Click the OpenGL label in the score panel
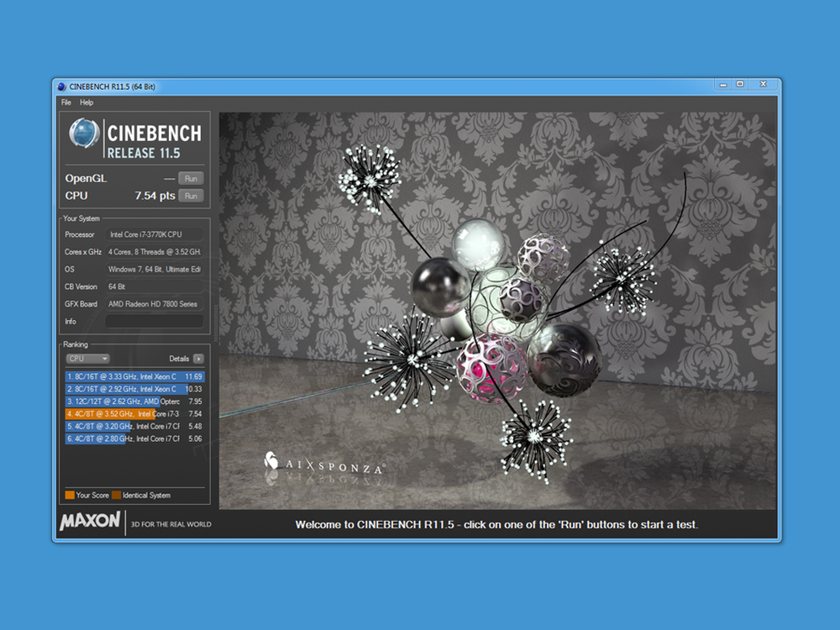The width and height of the screenshot is (840, 630). click(x=86, y=178)
